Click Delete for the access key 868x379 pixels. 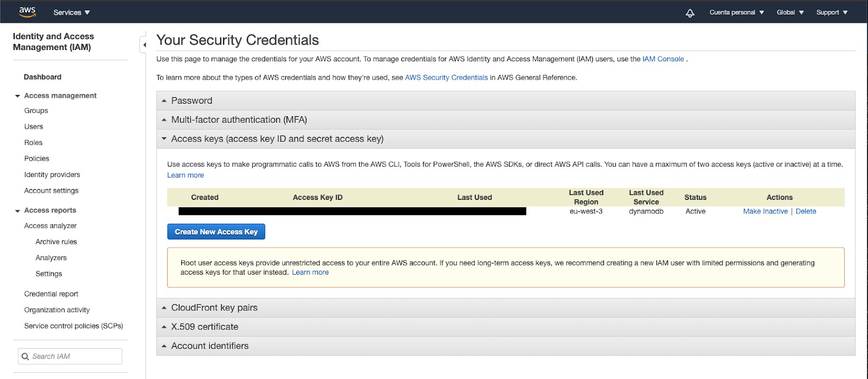[806, 211]
